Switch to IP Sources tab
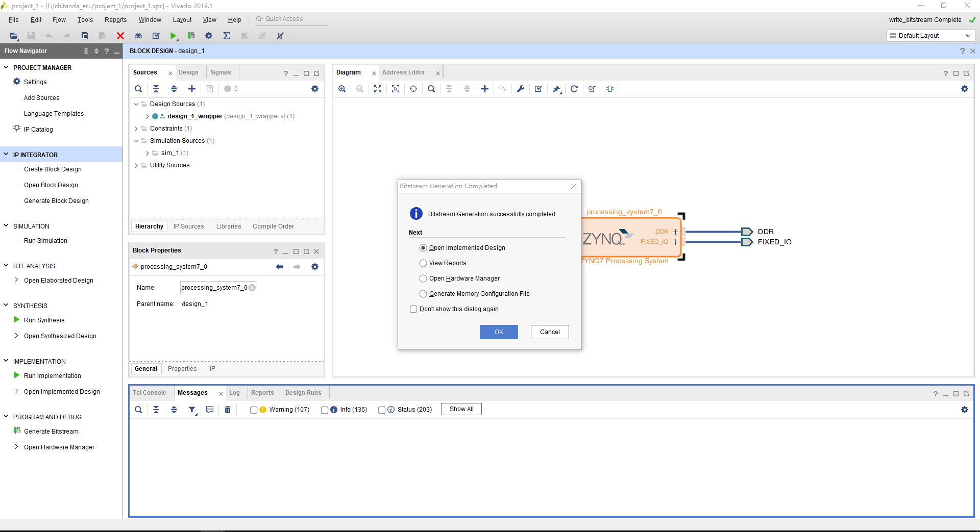The image size is (980, 532). pyautogui.click(x=188, y=226)
